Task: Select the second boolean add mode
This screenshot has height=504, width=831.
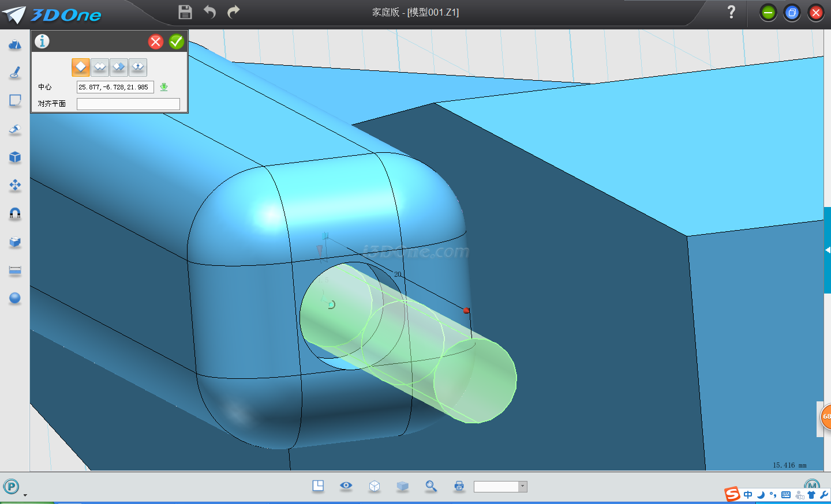Action: pos(100,67)
